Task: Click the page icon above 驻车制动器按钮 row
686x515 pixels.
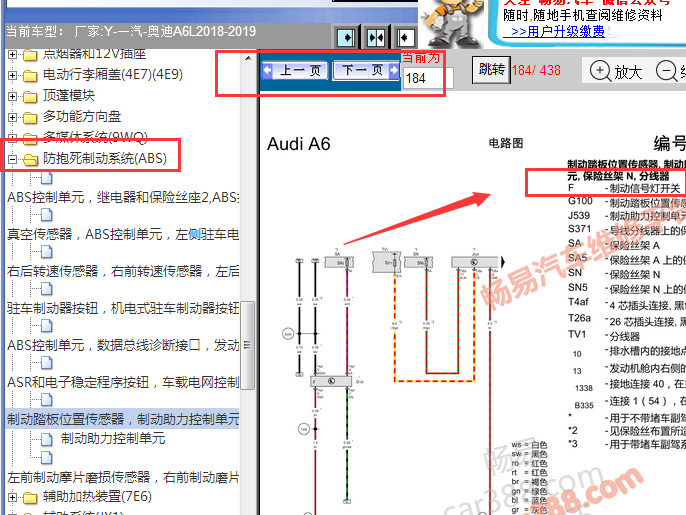Action: click(46, 289)
